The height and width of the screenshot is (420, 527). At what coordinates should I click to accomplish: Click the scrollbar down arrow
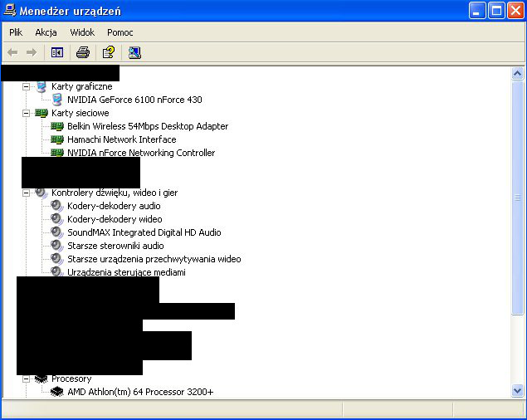518,391
